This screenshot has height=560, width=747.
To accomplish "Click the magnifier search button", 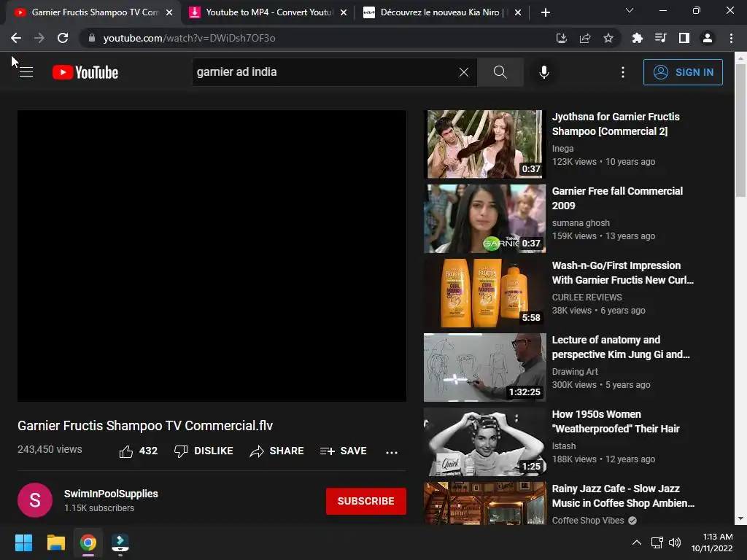I will [x=500, y=72].
